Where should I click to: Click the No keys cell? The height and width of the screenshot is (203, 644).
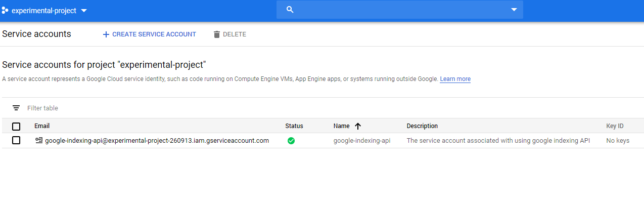618,141
